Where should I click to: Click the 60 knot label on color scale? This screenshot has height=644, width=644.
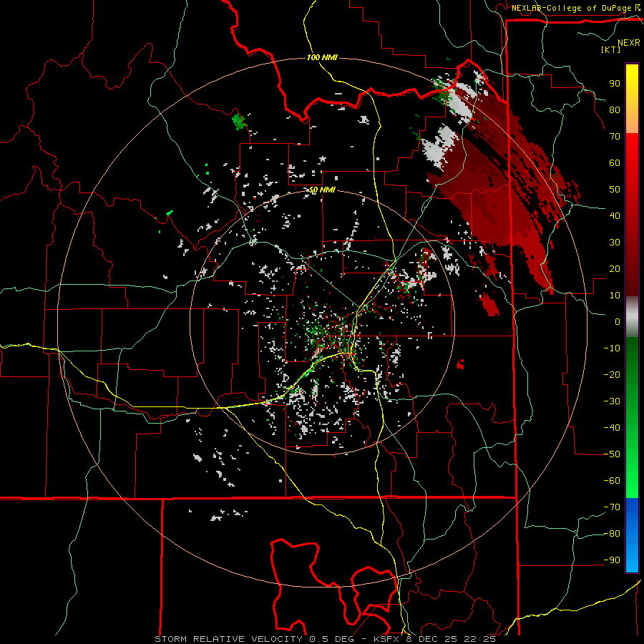(615, 162)
